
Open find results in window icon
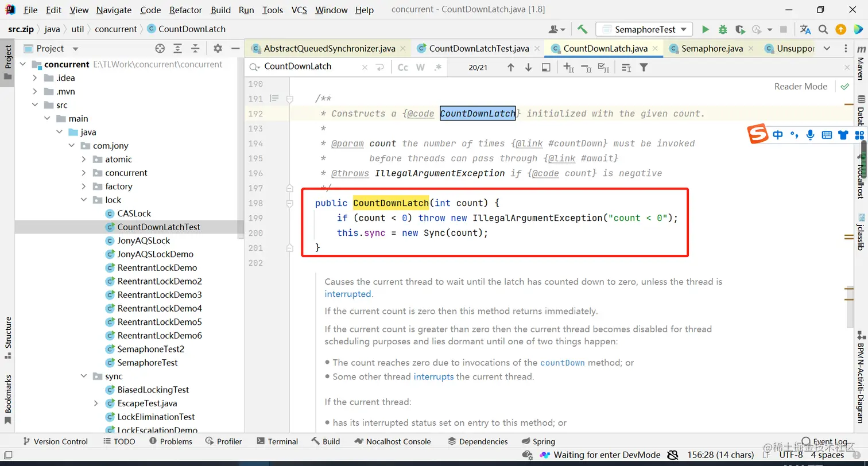click(x=546, y=68)
